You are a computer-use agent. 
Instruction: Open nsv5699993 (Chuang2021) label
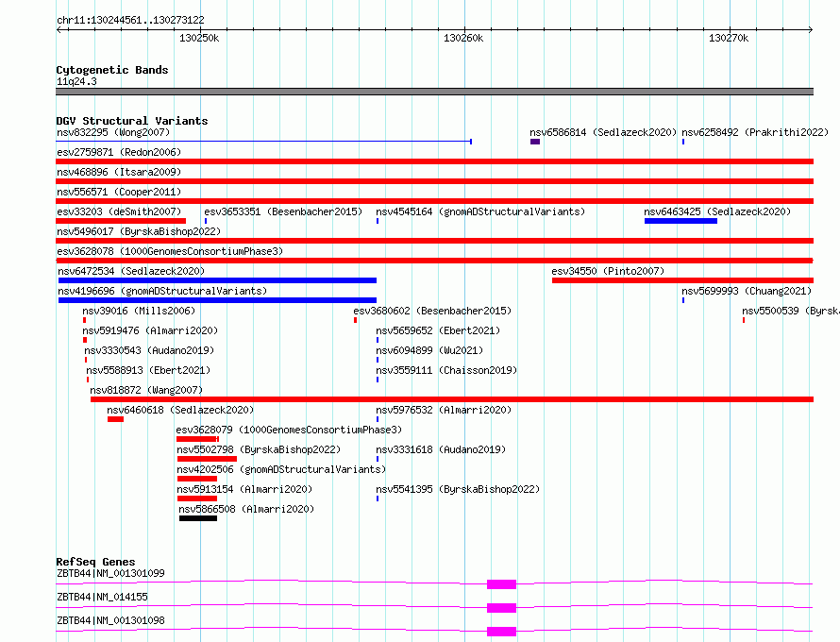[747, 291]
